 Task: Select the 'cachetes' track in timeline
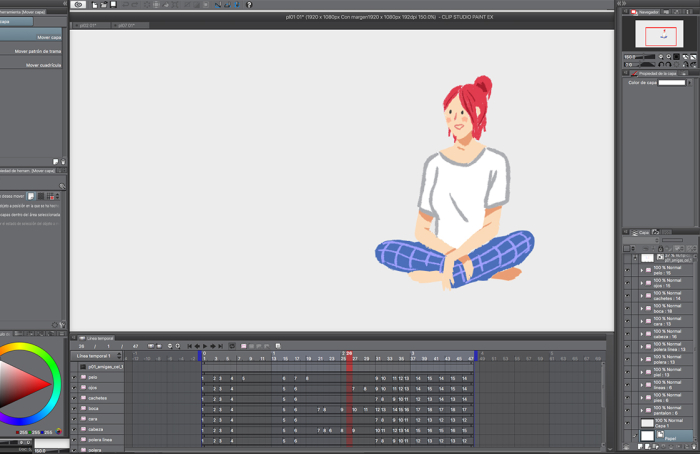tap(98, 398)
